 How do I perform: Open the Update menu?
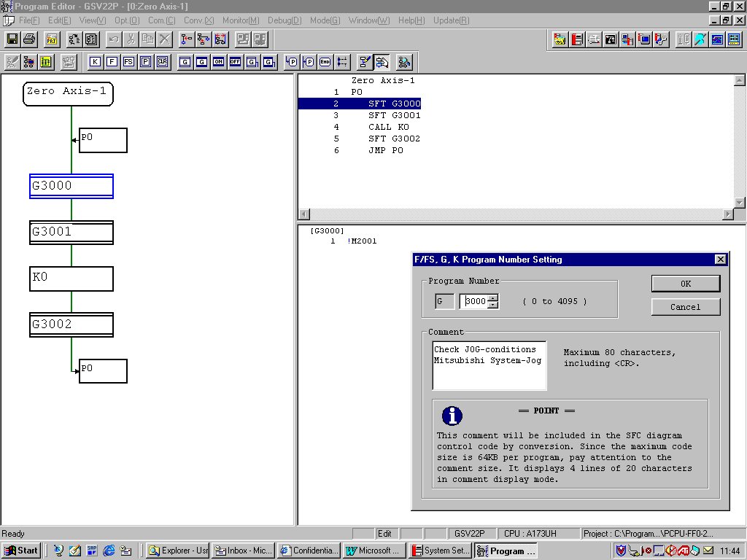[x=451, y=20]
